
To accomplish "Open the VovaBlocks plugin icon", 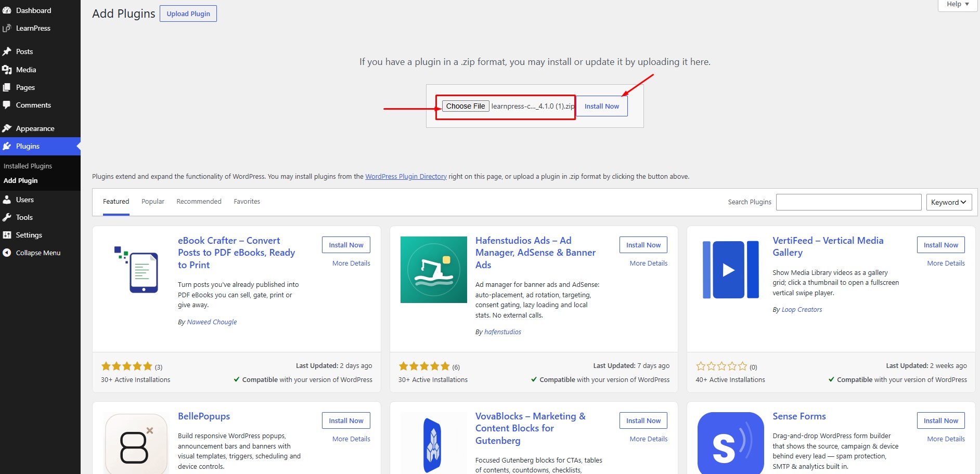I will pos(434,443).
